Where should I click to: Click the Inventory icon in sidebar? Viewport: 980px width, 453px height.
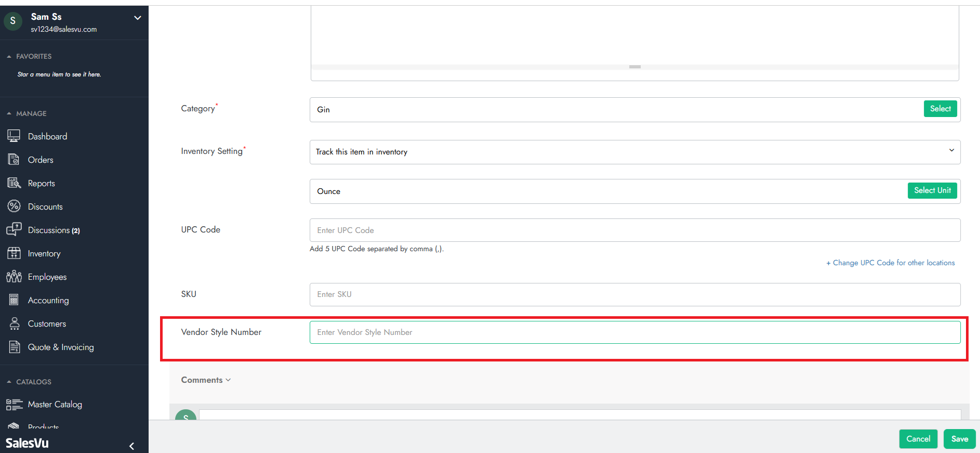(14, 253)
